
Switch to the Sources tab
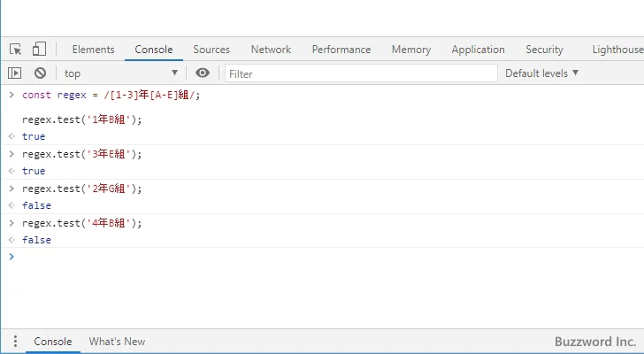pos(211,50)
